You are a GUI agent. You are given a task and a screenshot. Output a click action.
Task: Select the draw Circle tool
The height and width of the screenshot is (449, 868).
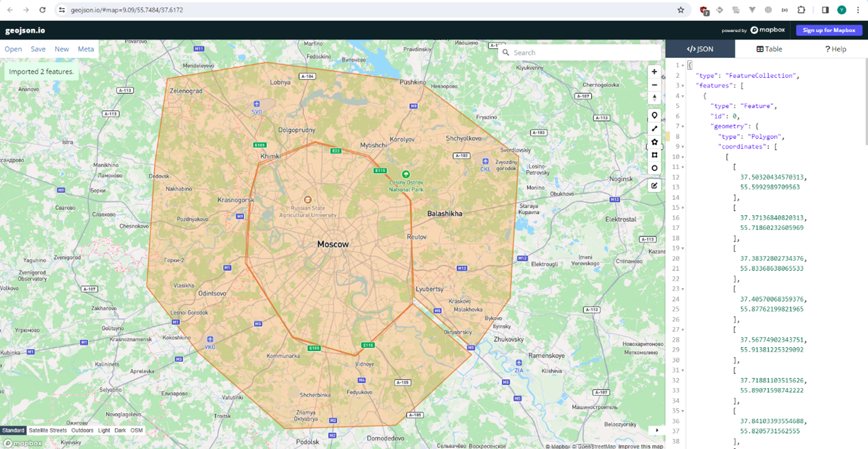click(654, 169)
